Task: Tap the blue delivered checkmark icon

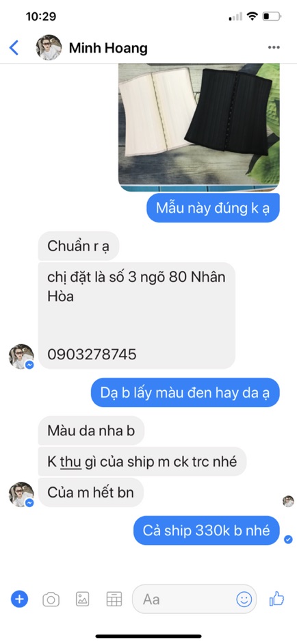Action: click(288, 539)
